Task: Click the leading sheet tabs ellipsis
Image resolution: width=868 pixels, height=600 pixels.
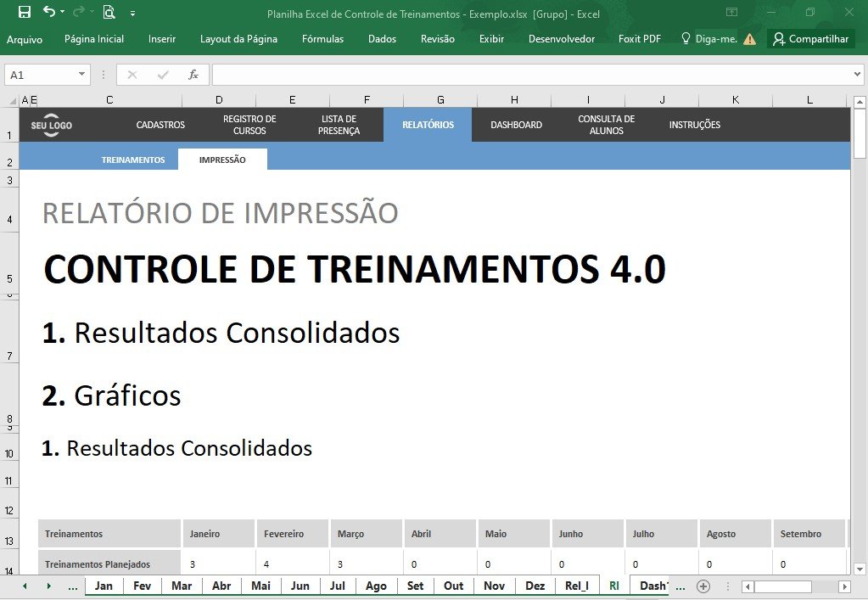Action: (x=72, y=586)
